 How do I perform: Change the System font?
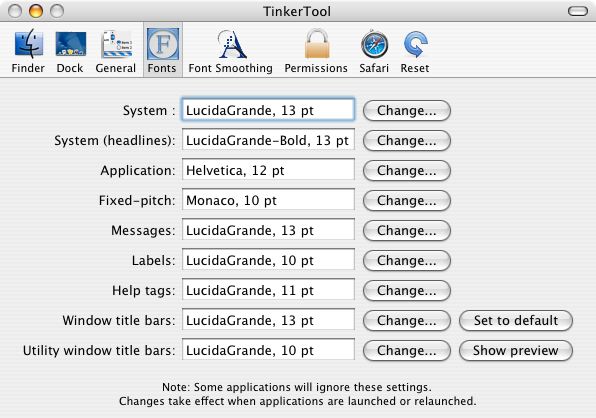click(x=407, y=111)
